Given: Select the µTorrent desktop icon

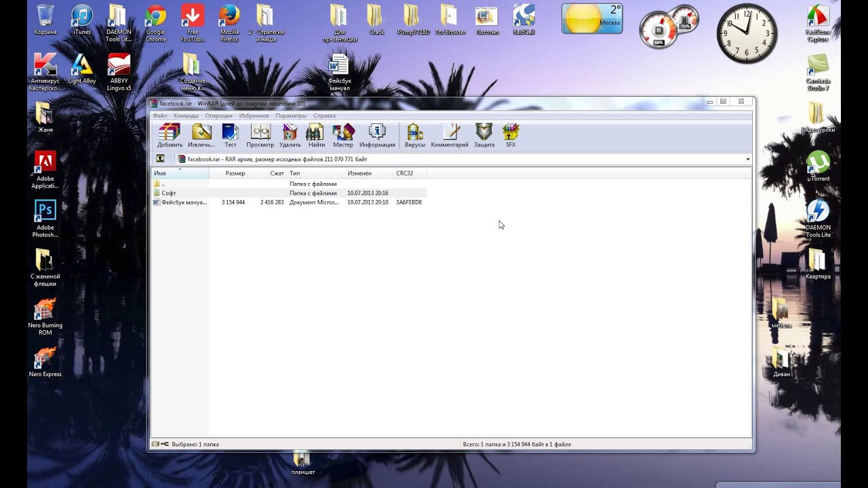Looking at the screenshot, I should click(818, 166).
